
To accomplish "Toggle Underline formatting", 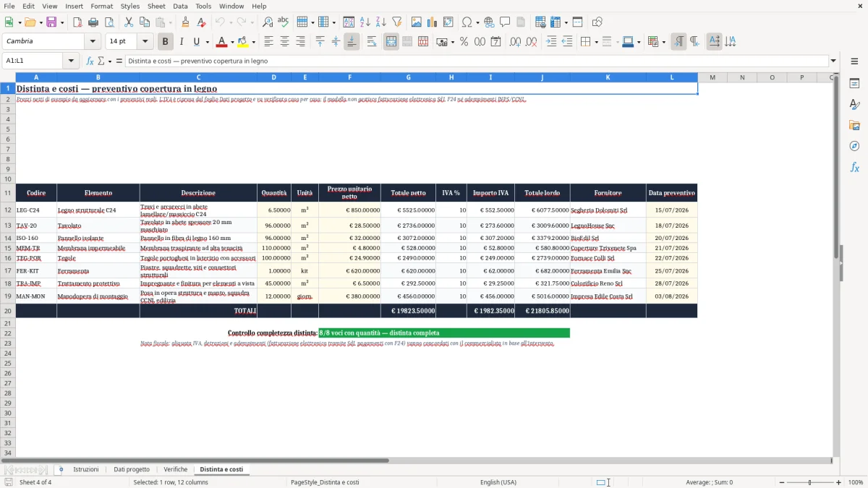I will [x=197, y=42].
